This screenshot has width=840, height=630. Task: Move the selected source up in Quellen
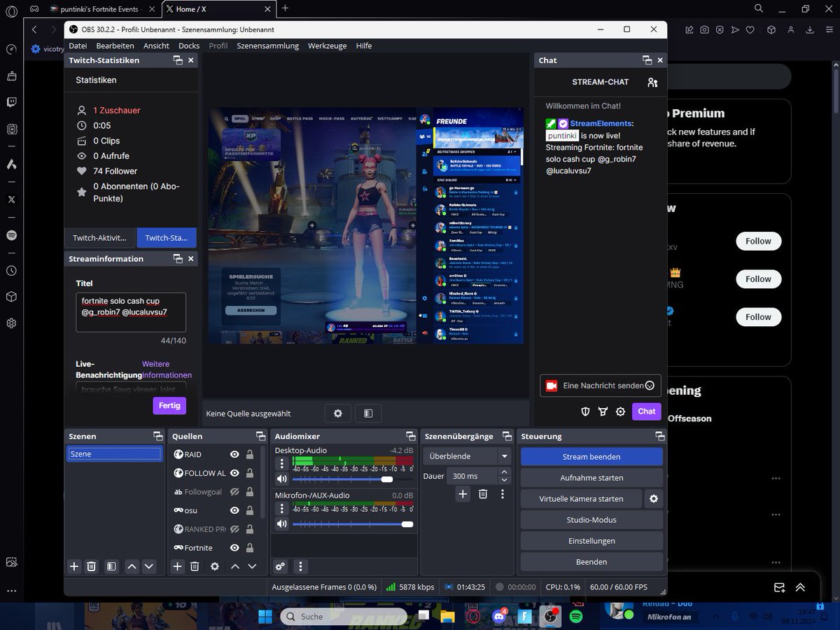pyautogui.click(x=234, y=566)
